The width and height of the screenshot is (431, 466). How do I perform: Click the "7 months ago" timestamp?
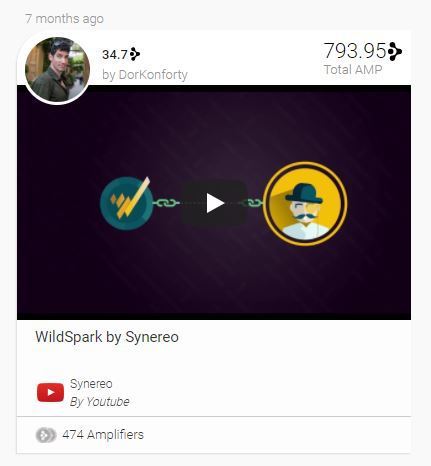[64, 19]
